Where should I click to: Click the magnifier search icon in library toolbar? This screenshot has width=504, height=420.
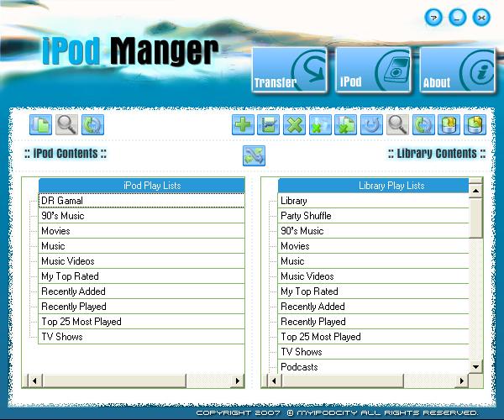coord(397,124)
